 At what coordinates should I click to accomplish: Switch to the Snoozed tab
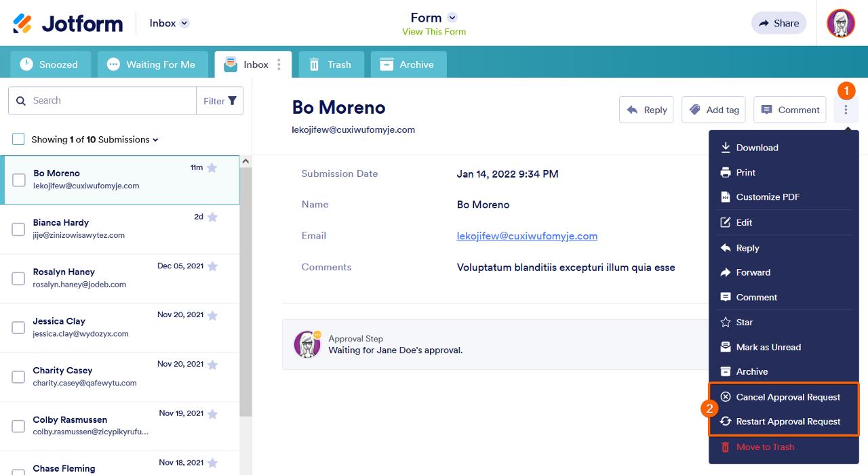[x=49, y=64]
